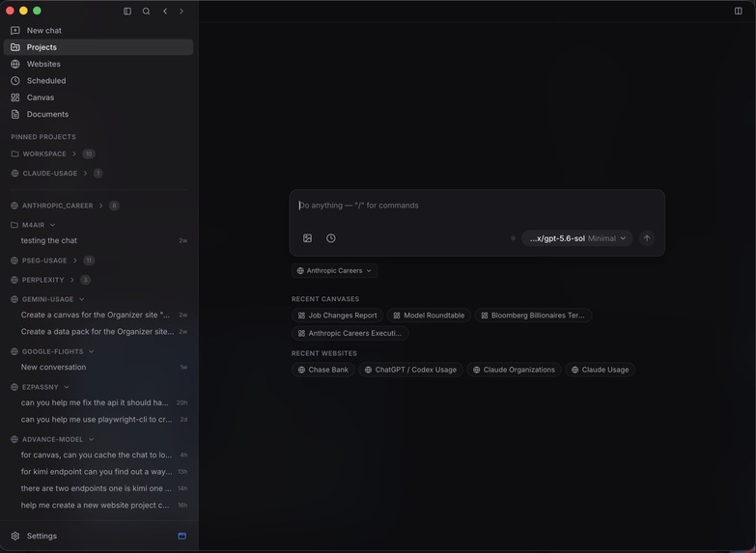Open Model Roundtable canvas

pyautogui.click(x=429, y=316)
